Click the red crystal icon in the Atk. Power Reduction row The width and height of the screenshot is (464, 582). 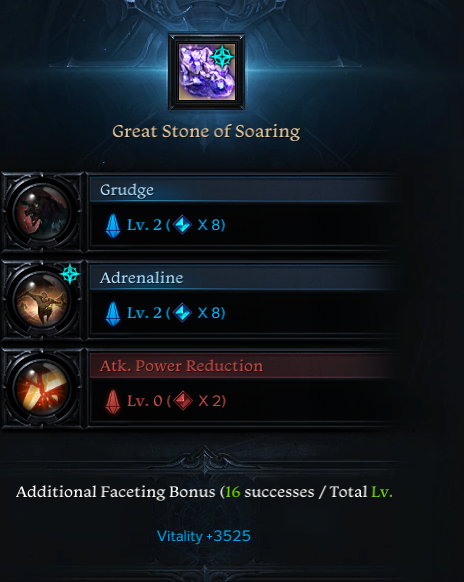pos(113,402)
